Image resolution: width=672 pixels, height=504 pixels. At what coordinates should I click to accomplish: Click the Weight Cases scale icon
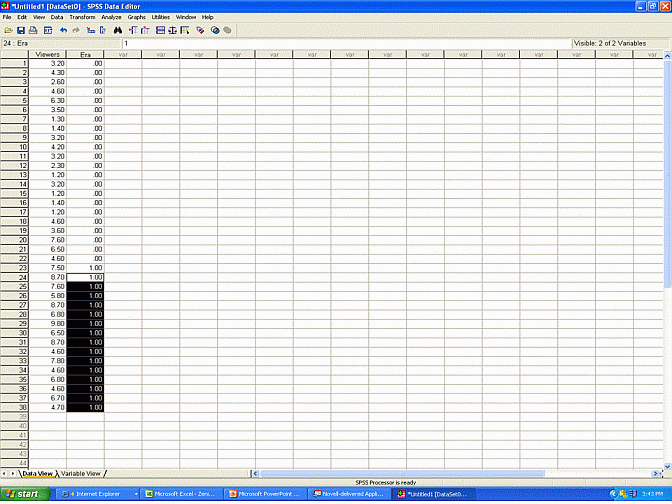173,30
